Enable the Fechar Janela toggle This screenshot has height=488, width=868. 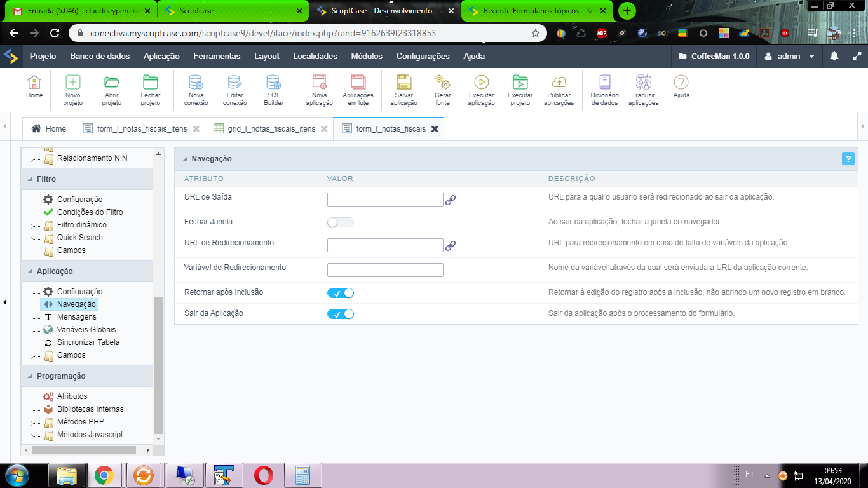pos(340,222)
